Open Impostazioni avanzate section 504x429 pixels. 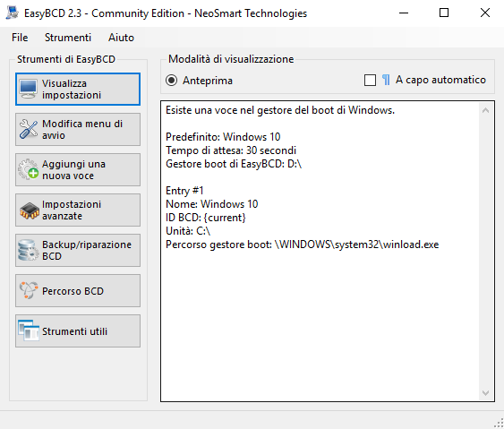(78, 210)
